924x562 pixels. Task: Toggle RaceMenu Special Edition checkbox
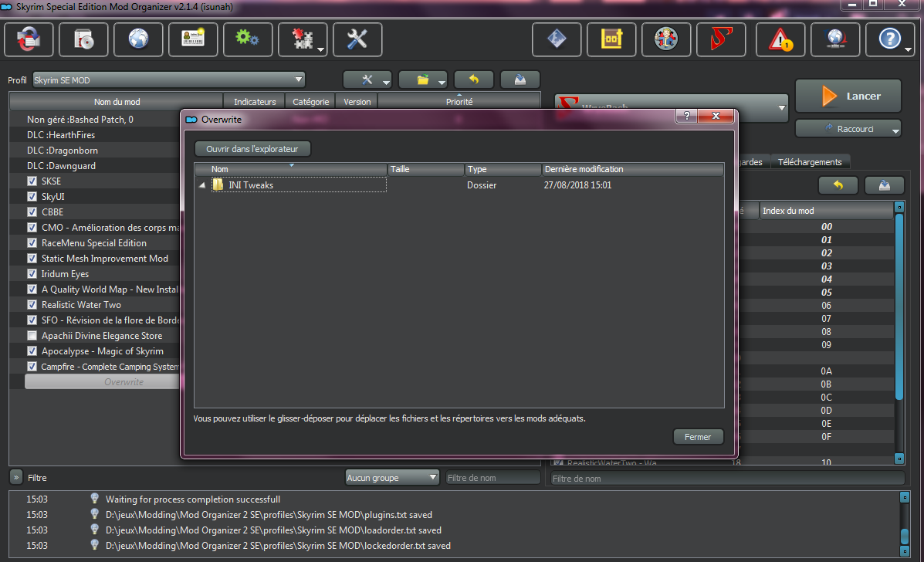pyautogui.click(x=32, y=242)
